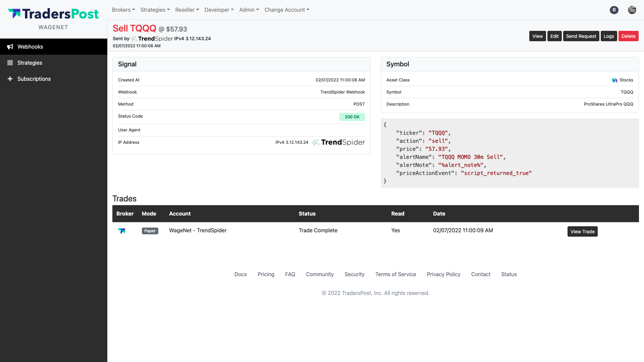
Task: Open the Docs footer link
Action: pos(240,274)
